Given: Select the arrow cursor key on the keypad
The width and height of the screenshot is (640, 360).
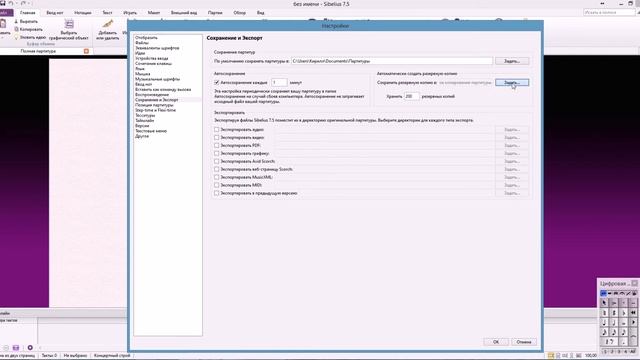Looking at the screenshot, I should coord(604,302).
